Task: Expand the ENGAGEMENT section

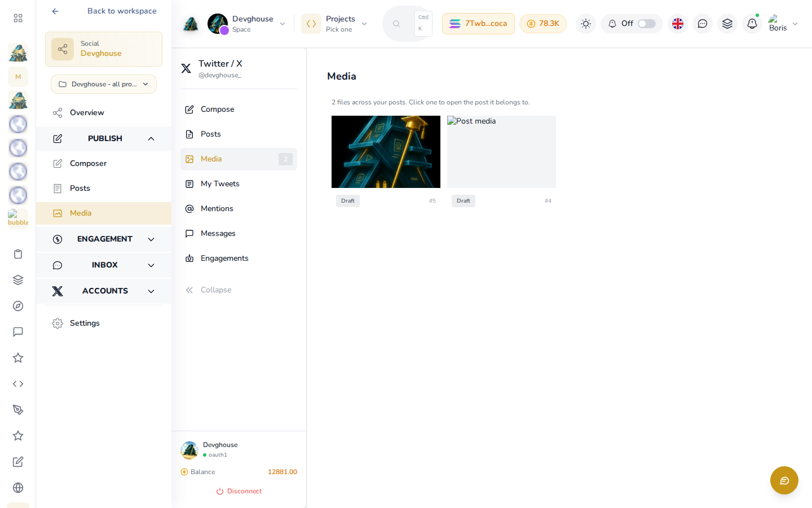Action: (104, 239)
